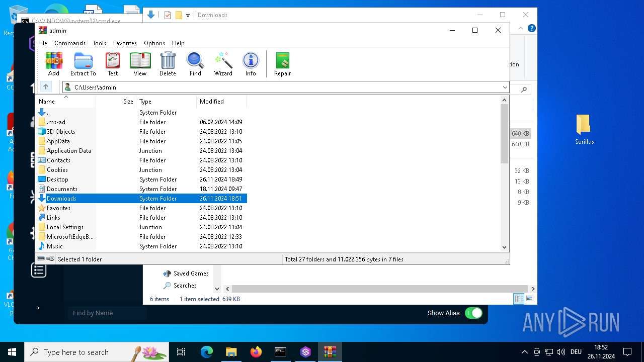Toggle the Show Alias switch
644x362 pixels.
pyautogui.click(x=473, y=313)
